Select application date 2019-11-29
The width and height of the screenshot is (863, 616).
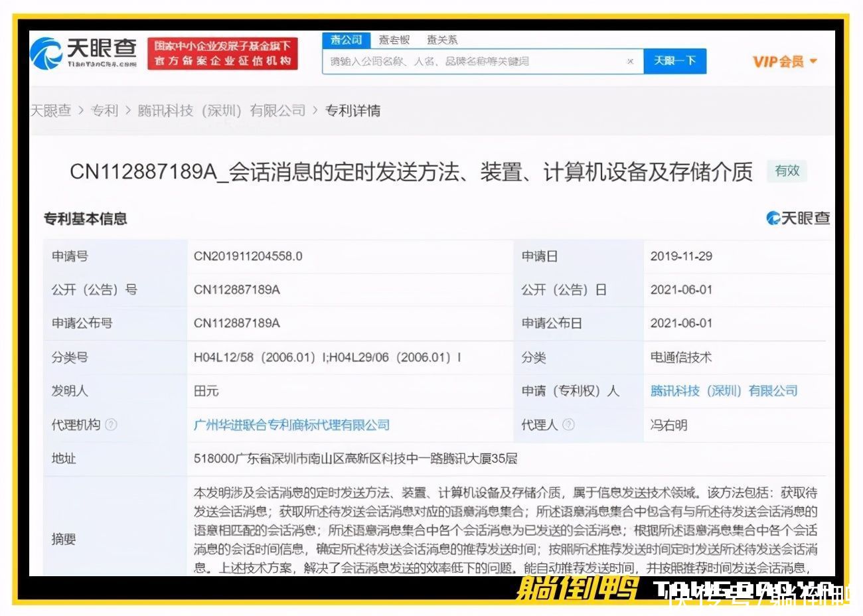click(681, 256)
